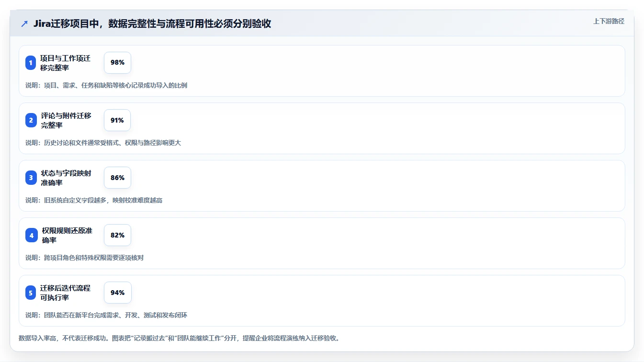Image resolution: width=644 pixels, height=362 pixels.
Task: Click the arrow icon beside the Jira title
Action: (24, 24)
